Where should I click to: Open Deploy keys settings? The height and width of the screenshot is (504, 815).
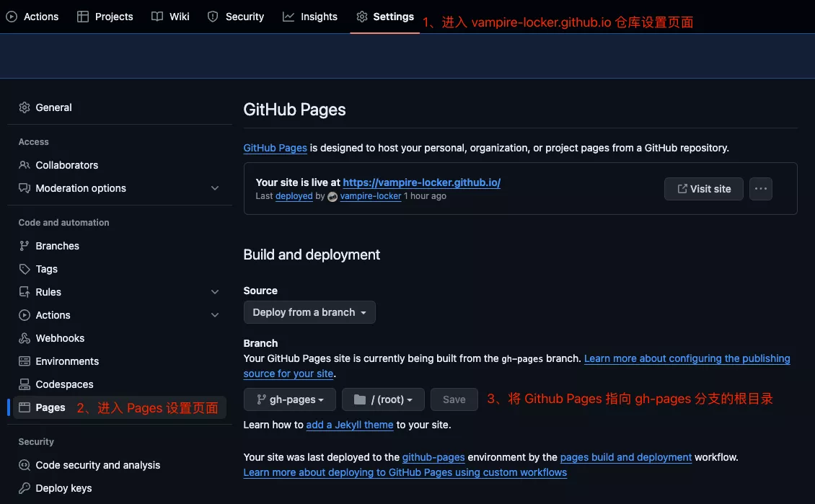coord(120,488)
